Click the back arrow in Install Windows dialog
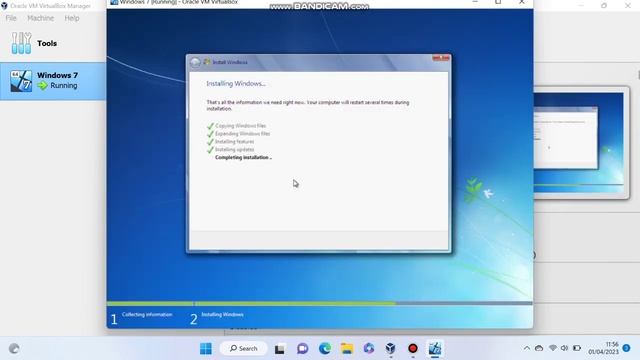This screenshot has height=360, width=640. (x=195, y=62)
